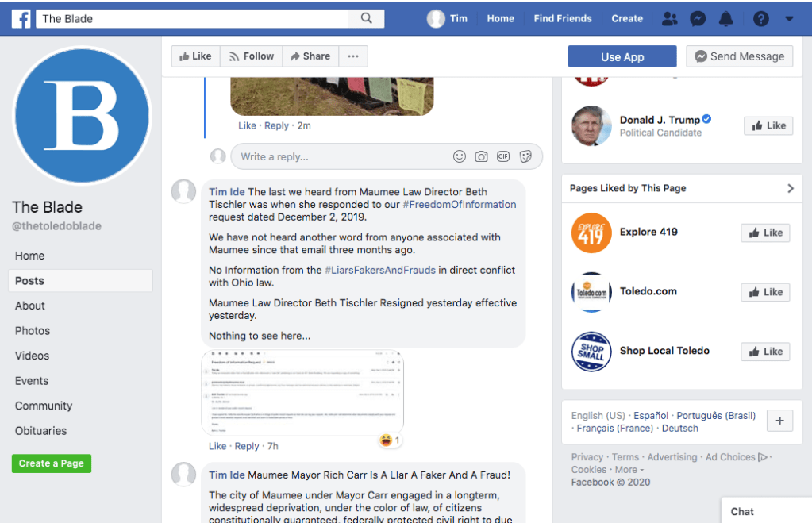Viewport: 812px width, 523px height.
Task: Open the Messenger icon in top bar
Action: click(698, 18)
